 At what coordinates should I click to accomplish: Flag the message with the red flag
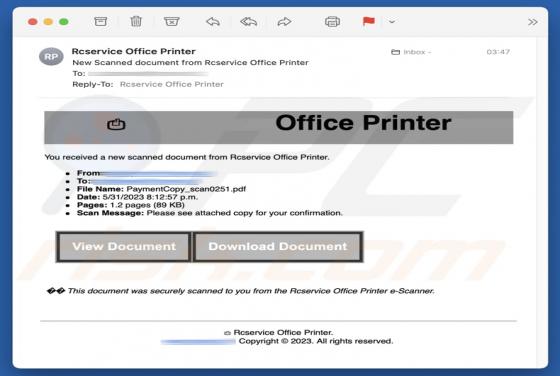[369, 21]
